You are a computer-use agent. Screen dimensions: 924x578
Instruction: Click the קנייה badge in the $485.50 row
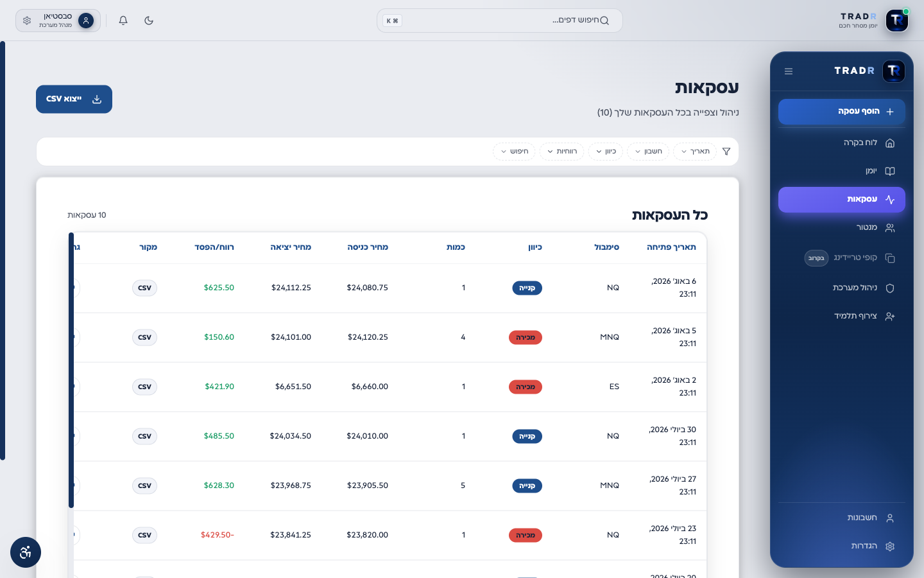[527, 437]
